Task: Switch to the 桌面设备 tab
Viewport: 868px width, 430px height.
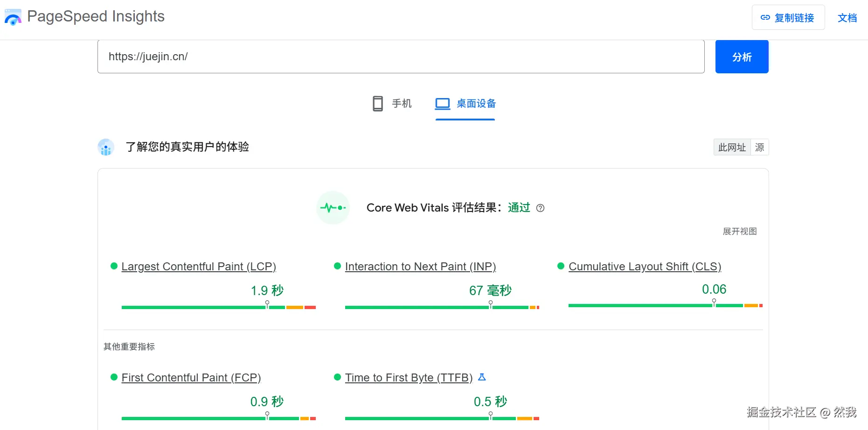Action: coord(465,104)
